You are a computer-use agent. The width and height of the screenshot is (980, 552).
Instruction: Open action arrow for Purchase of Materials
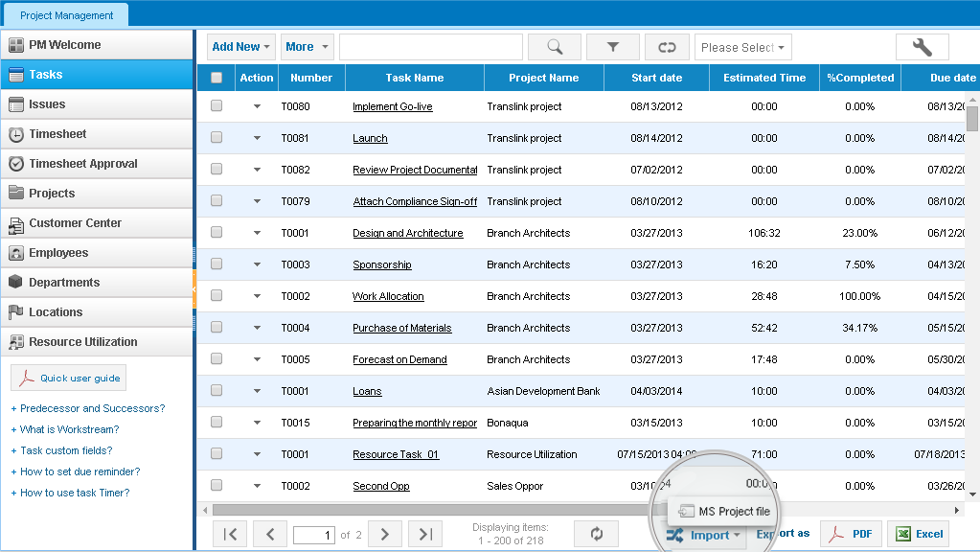[257, 328]
